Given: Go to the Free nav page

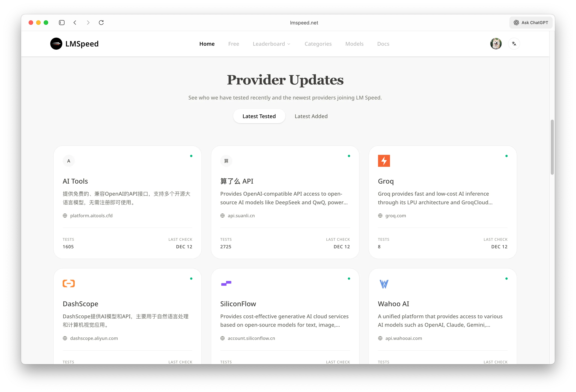Looking at the screenshot, I should 233,44.
